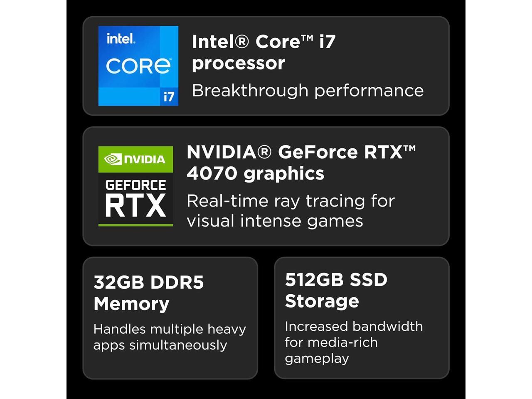Click the small i7 corner tag on Intel logo

pos(169,96)
